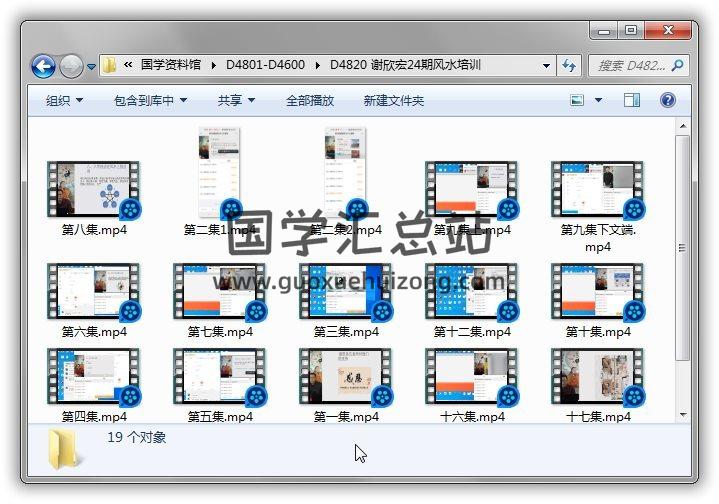The height and width of the screenshot is (504, 719).
Task: Open the address bar history dropdown
Action: [x=546, y=66]
